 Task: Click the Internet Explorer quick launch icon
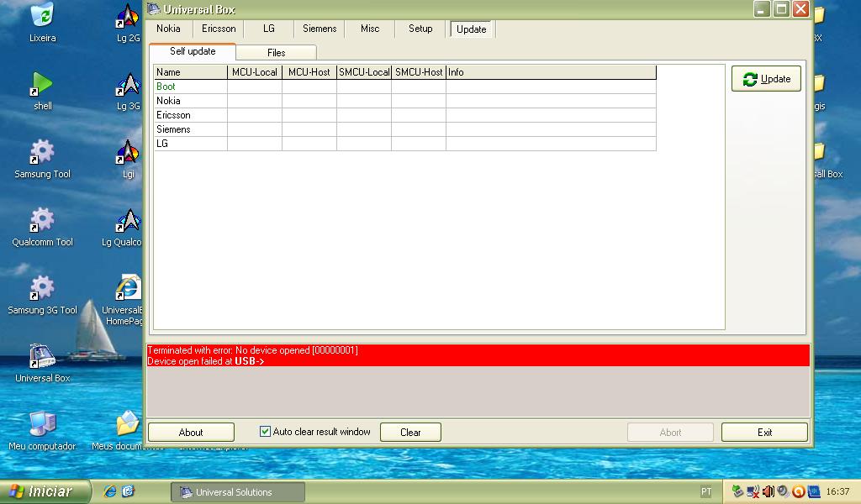pos(109,491)
